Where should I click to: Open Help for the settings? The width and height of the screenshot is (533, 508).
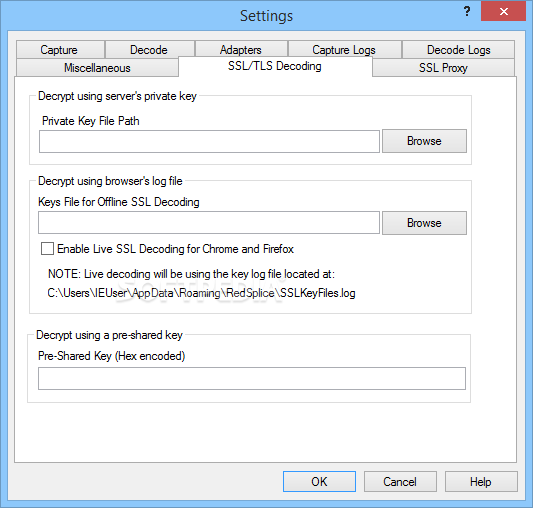(481, 481)
